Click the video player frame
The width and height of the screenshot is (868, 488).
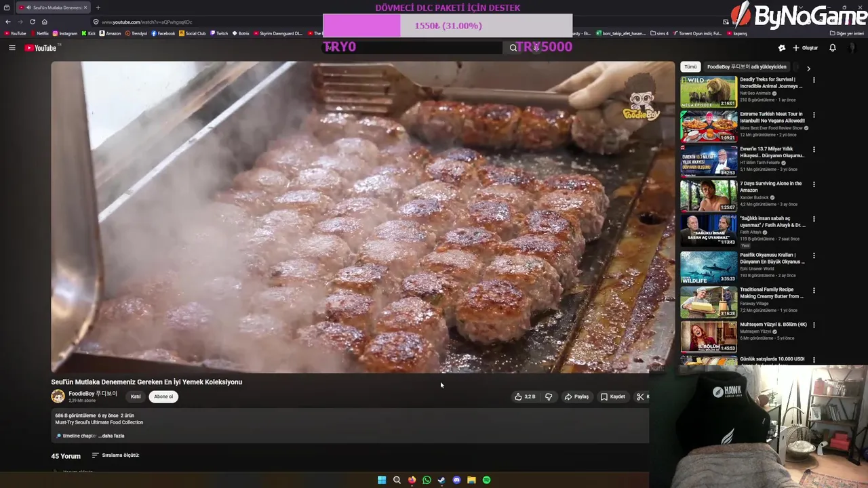(x=363, y=217)
